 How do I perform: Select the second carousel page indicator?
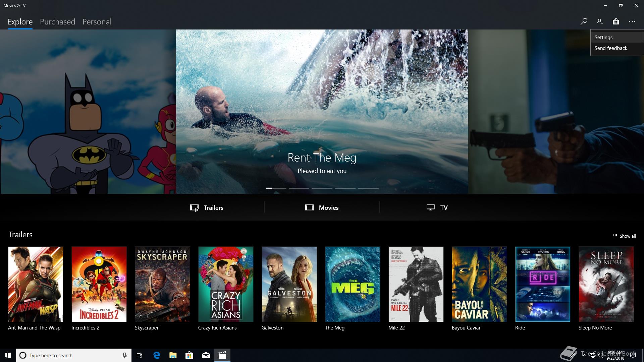[299, 188]
